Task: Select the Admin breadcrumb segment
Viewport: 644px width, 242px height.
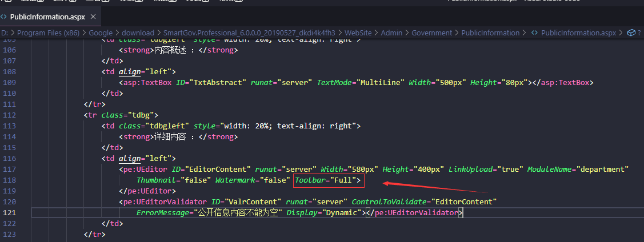Action: [x=391, y=33]
